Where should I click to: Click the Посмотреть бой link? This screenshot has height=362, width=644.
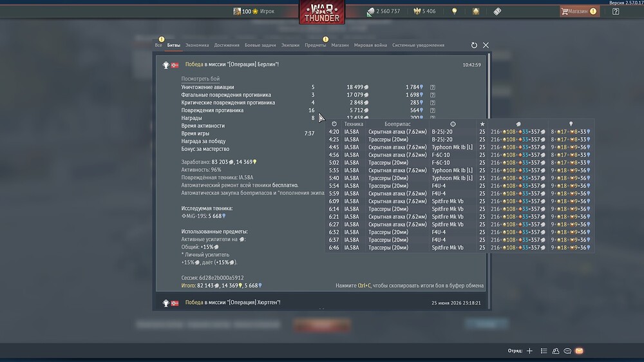click(x=200, y=79)
